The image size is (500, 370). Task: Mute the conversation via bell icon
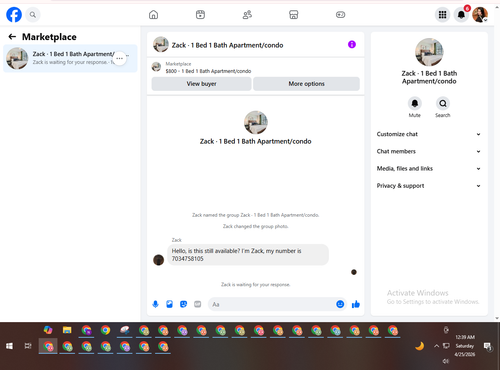tap(415, 103)
